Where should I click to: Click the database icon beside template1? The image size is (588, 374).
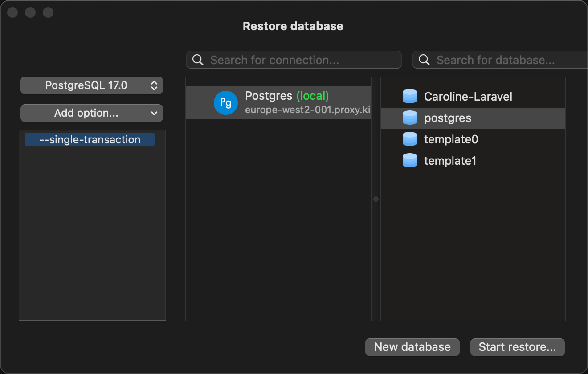point(409,160)
